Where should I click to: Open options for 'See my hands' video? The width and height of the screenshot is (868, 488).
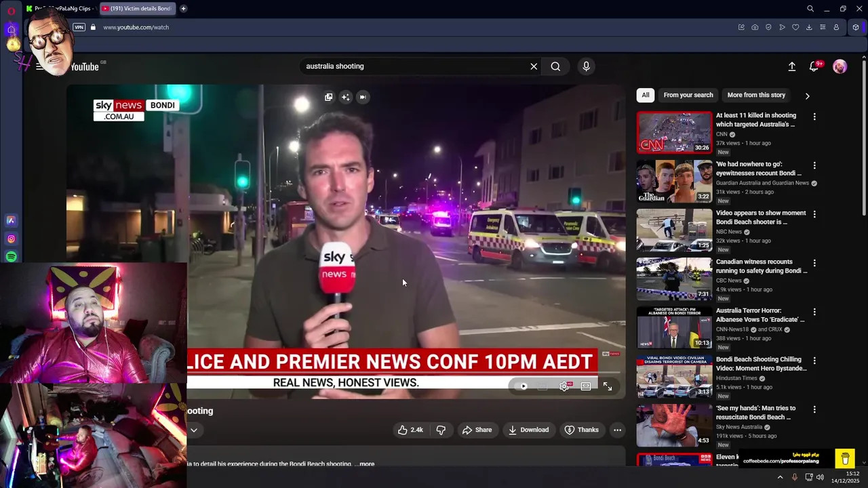[814, 409]
